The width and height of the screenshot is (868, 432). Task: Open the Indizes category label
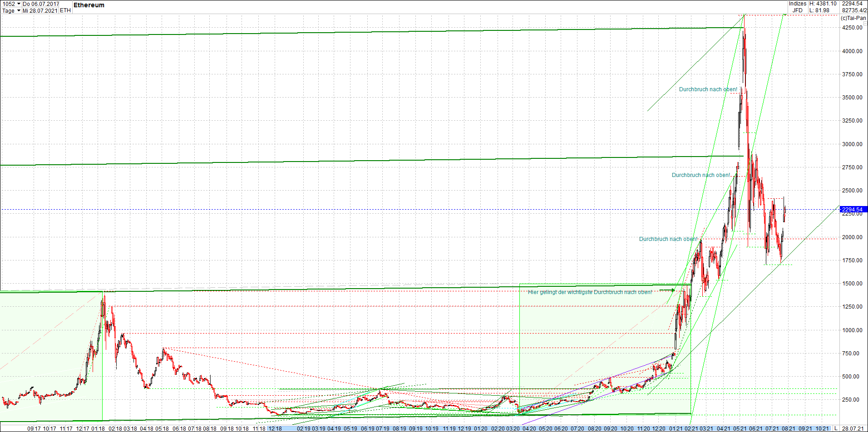point(798,3)
